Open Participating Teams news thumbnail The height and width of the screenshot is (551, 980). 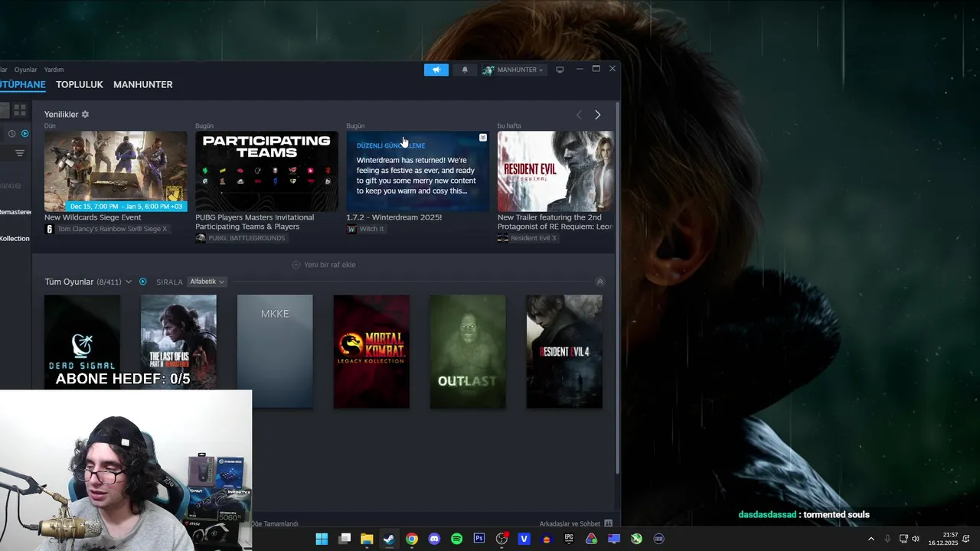click(266, 171)
